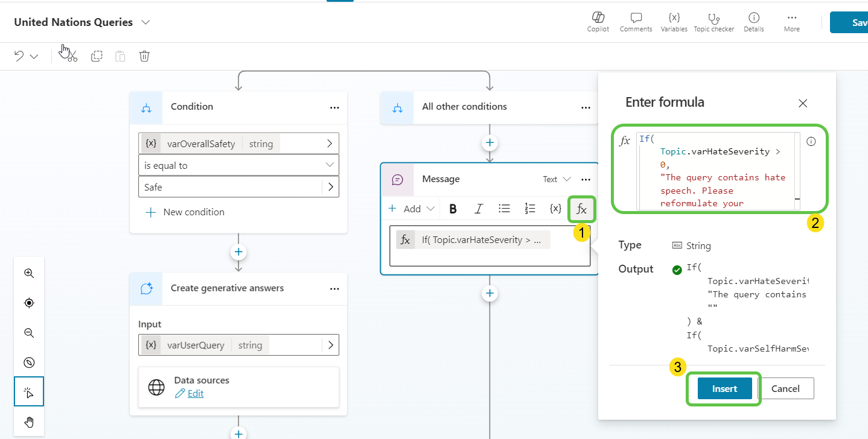This screenshot has height=439, width=868.
Task: Open Condition node options menu
Action: (334, 107)
